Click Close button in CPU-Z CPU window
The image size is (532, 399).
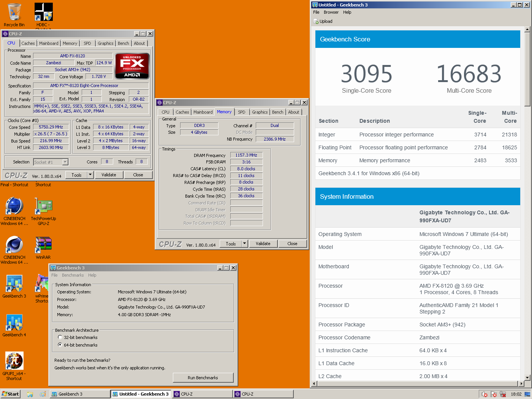pos(138,175)
